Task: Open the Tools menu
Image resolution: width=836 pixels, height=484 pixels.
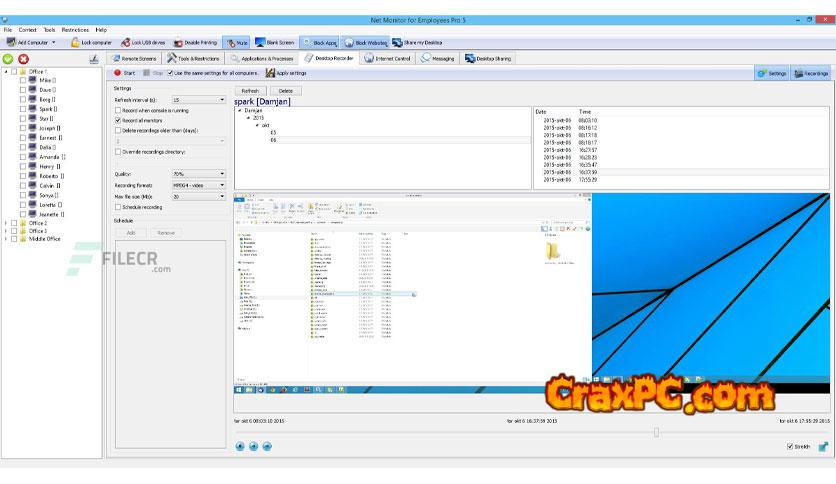Action: (x=49, y=30)
